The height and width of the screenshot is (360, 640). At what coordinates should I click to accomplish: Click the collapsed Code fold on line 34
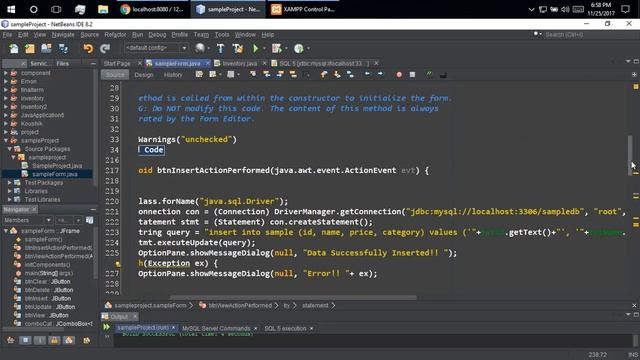pyautogui.click(x=151, y=150)
